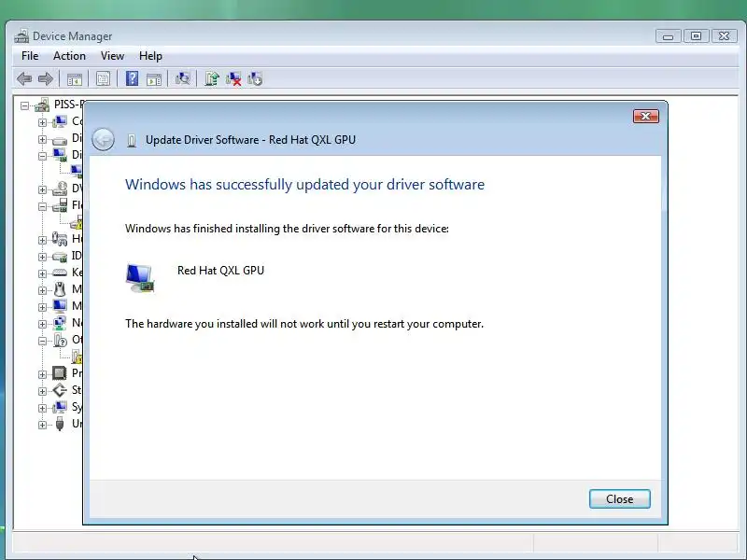Select the warning floppy device under Floppy controllers
This screenshot has width=747, height=560.
tap(77, 222)
